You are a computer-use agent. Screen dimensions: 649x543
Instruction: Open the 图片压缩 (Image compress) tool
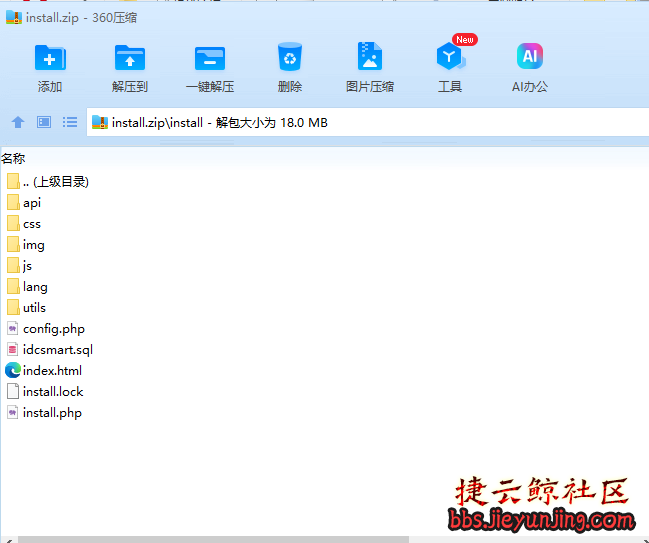click(370, 56)
